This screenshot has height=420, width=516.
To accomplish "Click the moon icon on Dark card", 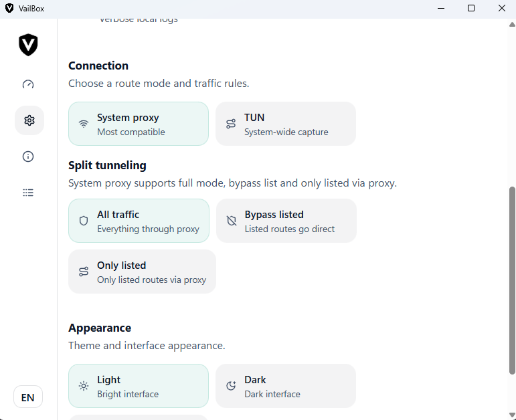I will (231, 386).
